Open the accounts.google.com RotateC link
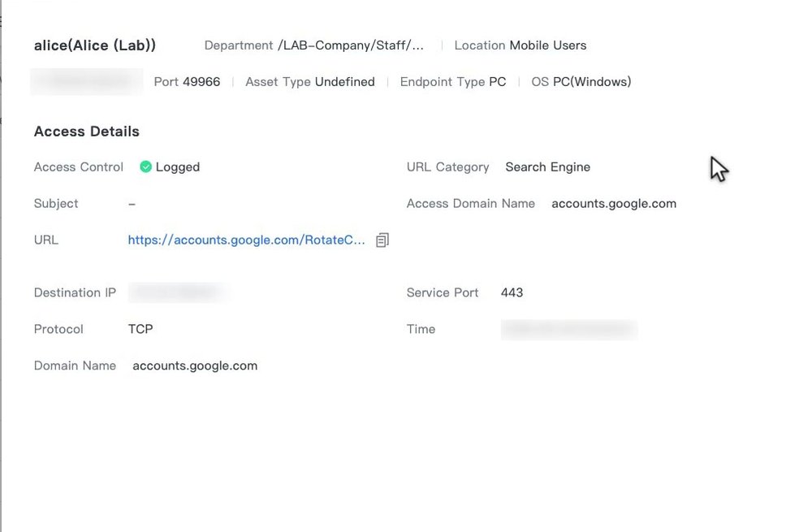 (x=247, y=240)
